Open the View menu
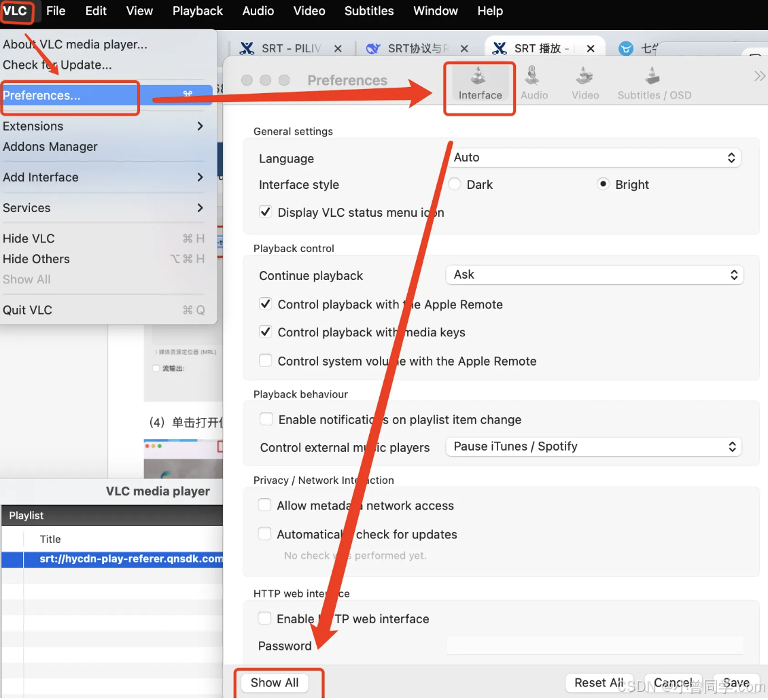Screen dimensions: 768x700 tap(139, 11)
